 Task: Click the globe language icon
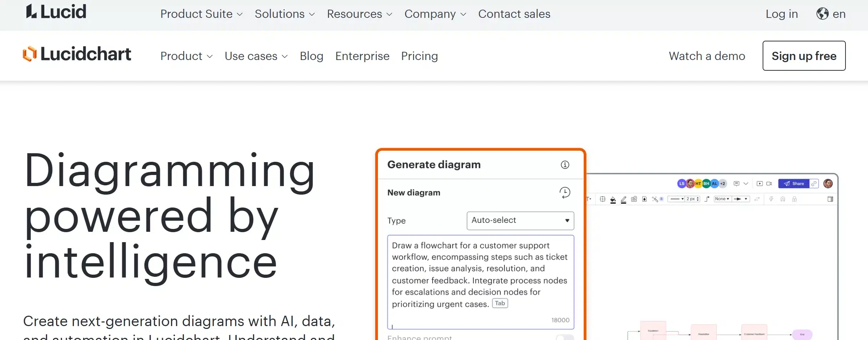[x=822, y=14]
